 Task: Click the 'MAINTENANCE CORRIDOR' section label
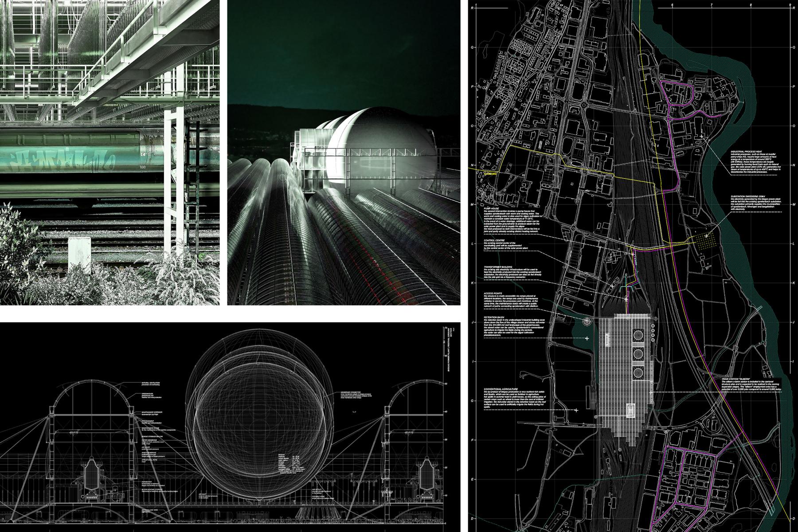(x=152, y=412)
